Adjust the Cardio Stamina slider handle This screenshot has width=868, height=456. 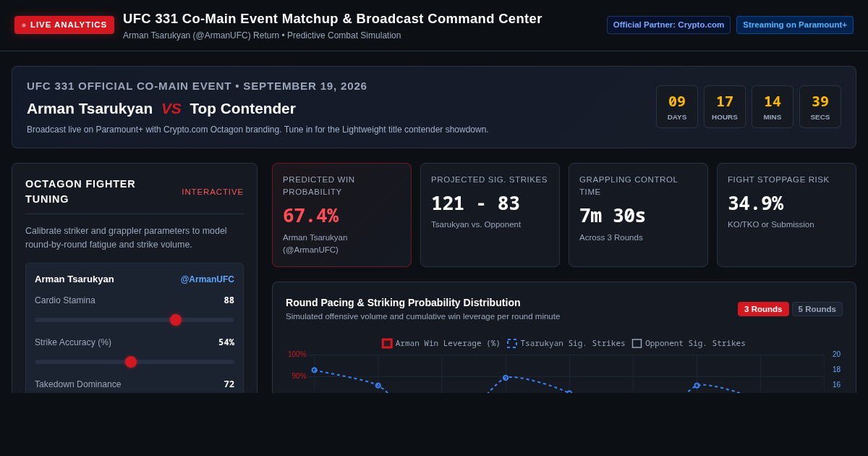coord(176,320)
